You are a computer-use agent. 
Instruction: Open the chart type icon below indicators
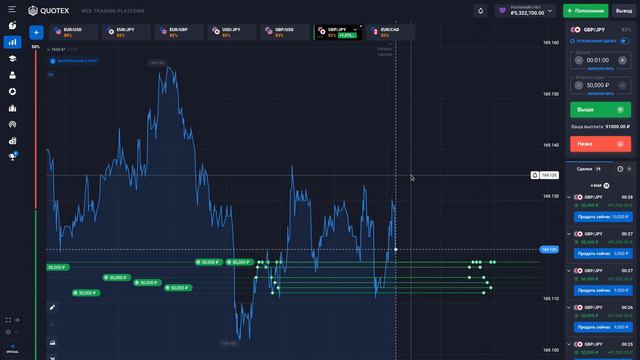coord(52,343)
